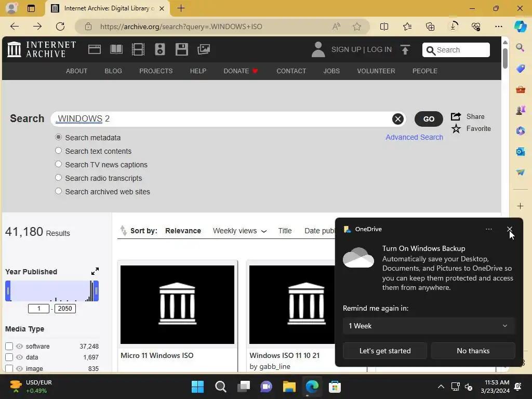Open the BLOG menu item
This screenshot has height=399, width=532.
pos(113,71)
